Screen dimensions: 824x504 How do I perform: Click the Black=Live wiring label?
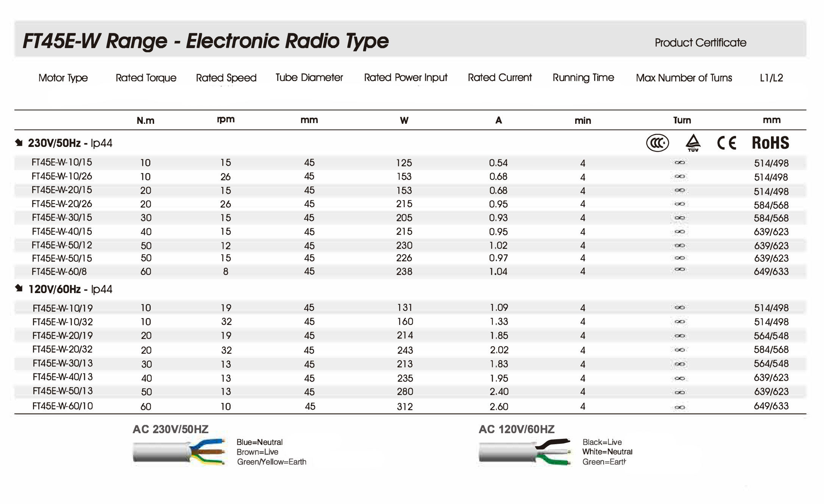tap(602, 442)
